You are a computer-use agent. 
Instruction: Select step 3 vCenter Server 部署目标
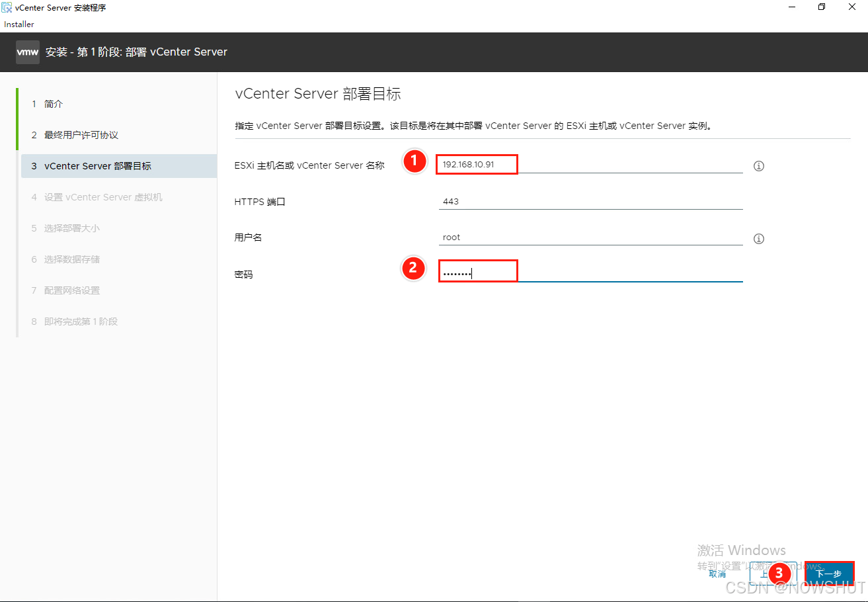pos(119,166)
